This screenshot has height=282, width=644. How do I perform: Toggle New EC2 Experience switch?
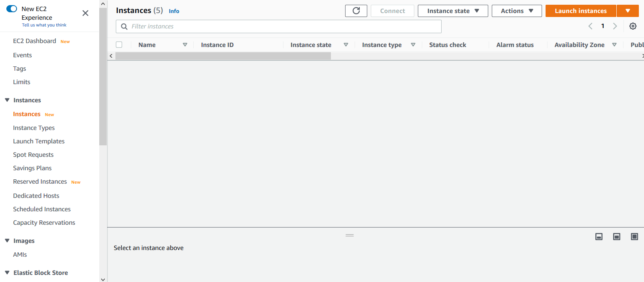(x=12, y=9)
